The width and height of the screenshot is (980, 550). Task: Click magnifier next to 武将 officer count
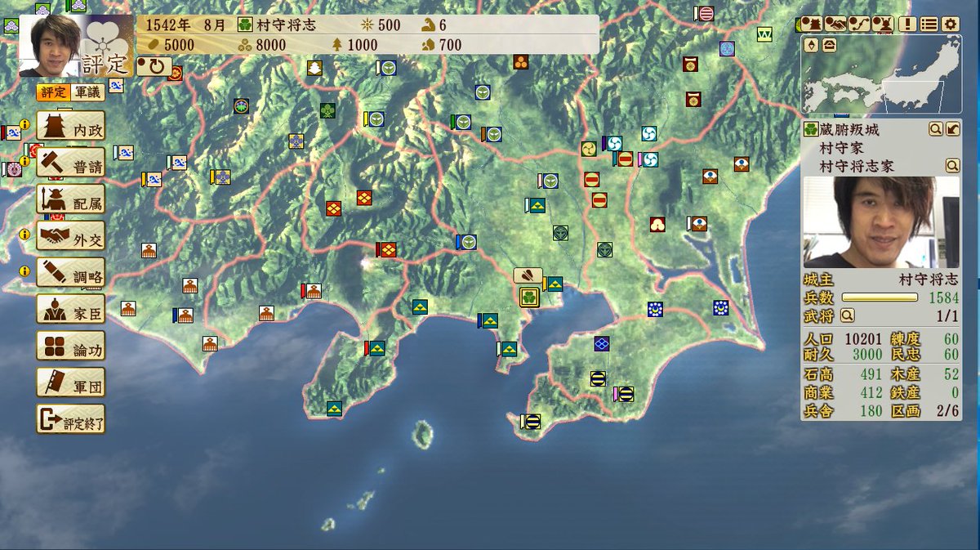point(848,315)
